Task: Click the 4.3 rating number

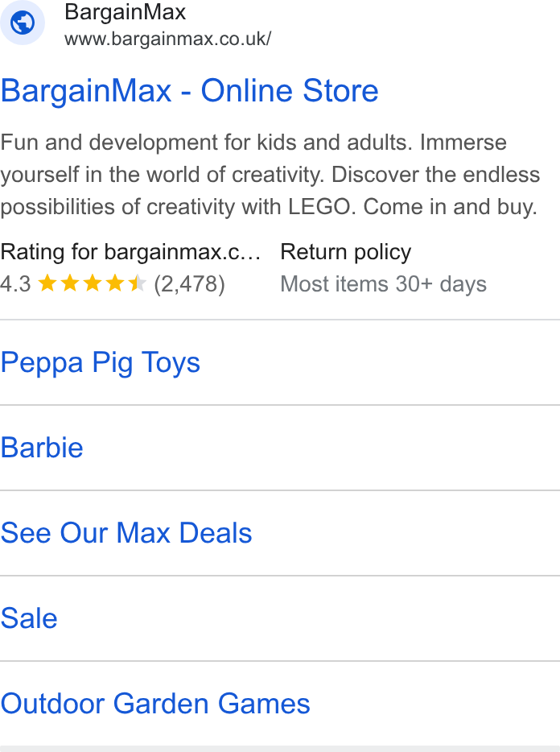Action: (15, 284)
